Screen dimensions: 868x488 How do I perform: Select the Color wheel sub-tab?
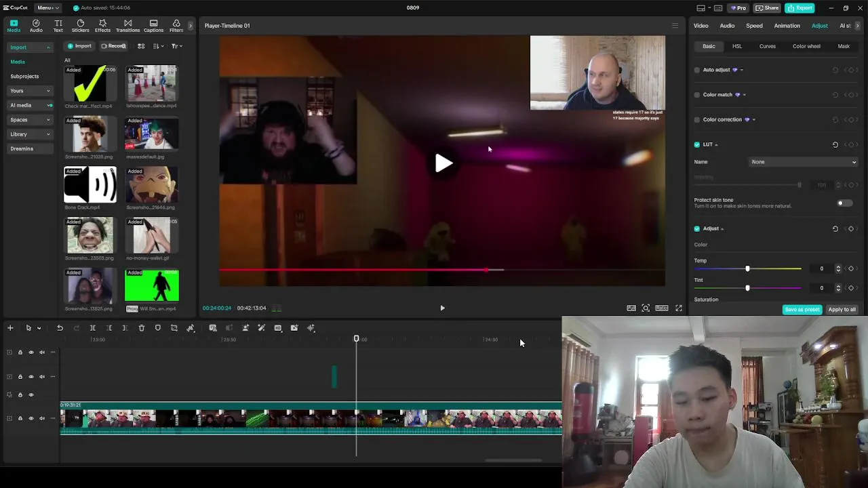pos(806,46)
